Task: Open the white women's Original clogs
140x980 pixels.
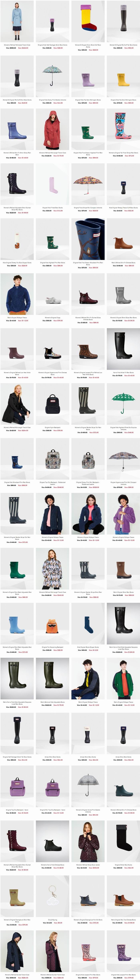Action: pos(52,294)
